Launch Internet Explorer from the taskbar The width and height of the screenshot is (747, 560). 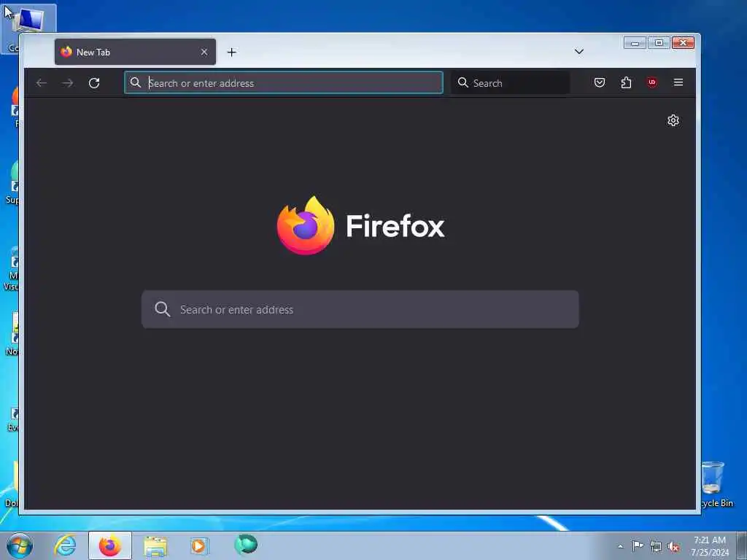pos(65,545)
